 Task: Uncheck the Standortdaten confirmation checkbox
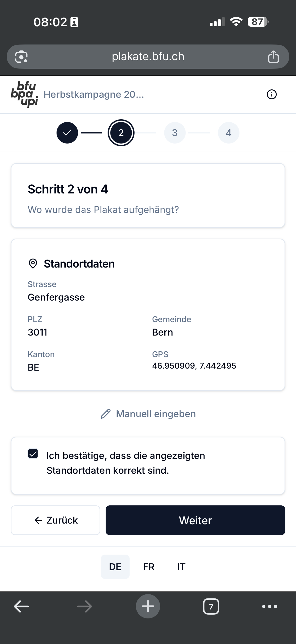click(x=33, y=454)
